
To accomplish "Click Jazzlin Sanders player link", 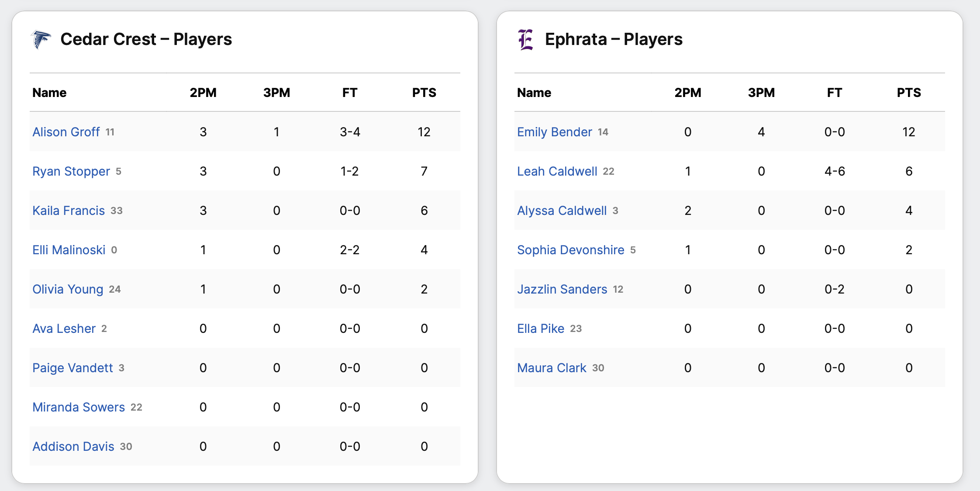I will 562,289.
